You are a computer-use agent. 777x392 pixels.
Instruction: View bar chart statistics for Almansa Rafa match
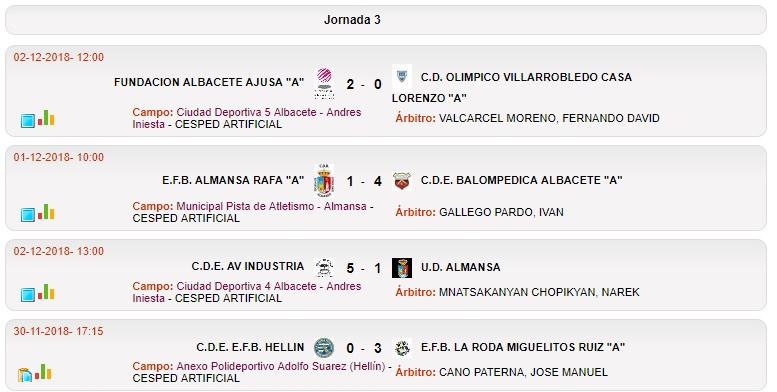click(46, 212)
